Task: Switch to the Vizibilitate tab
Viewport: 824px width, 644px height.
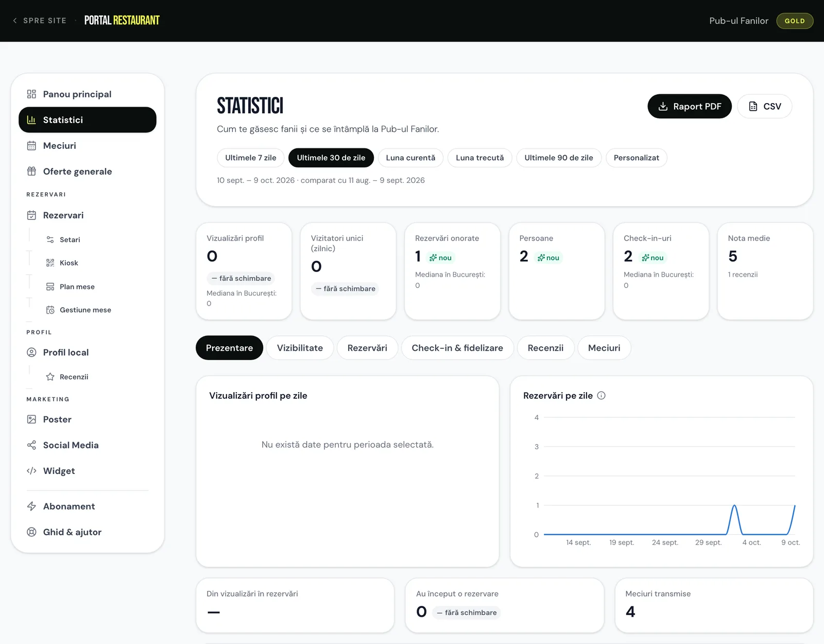Action: (300, 348)
